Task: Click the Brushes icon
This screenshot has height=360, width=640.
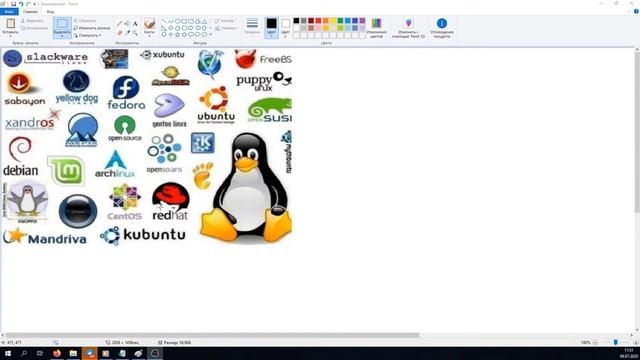Action: pyautogui.click(x=149, y=23)
